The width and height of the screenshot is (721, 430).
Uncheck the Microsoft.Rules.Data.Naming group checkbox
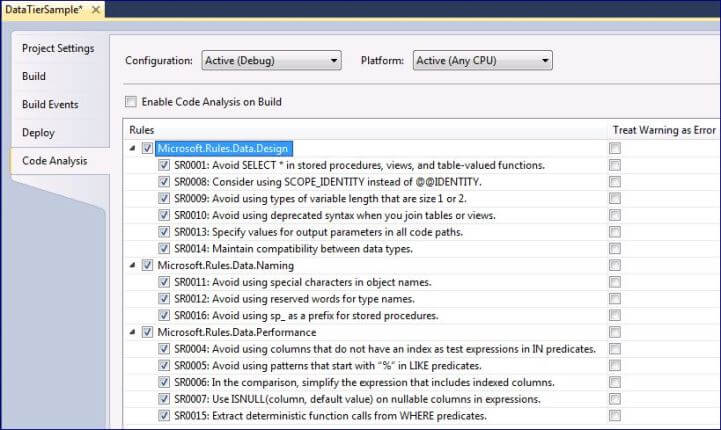pos(148,265)
